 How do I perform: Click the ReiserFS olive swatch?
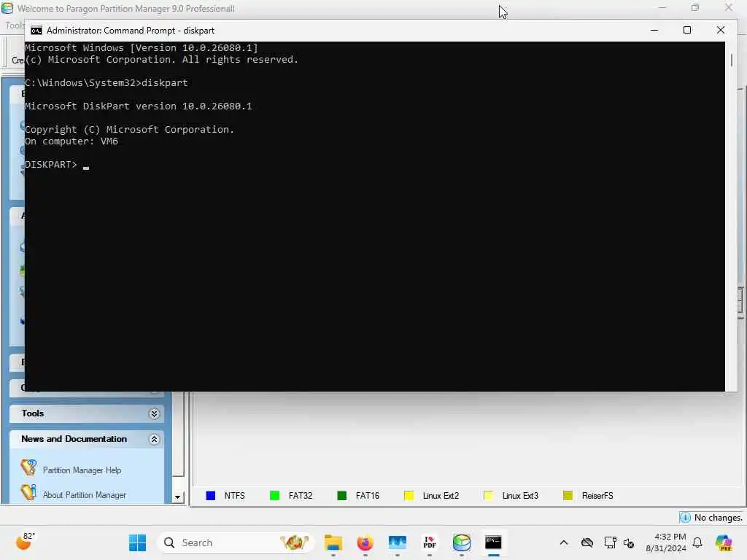point(568,496)
